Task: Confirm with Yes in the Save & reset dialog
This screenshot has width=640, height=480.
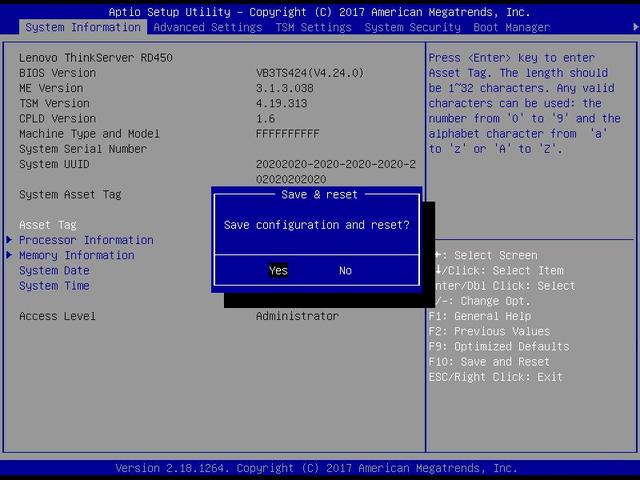Action: pos(278,270)
